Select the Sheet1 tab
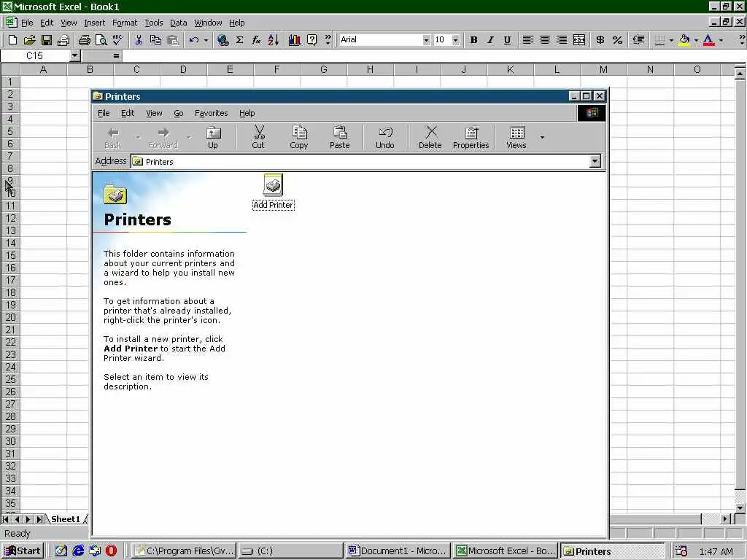Image resolution: width=747 pixels, height=560 pixels. (x=66, y=519)
